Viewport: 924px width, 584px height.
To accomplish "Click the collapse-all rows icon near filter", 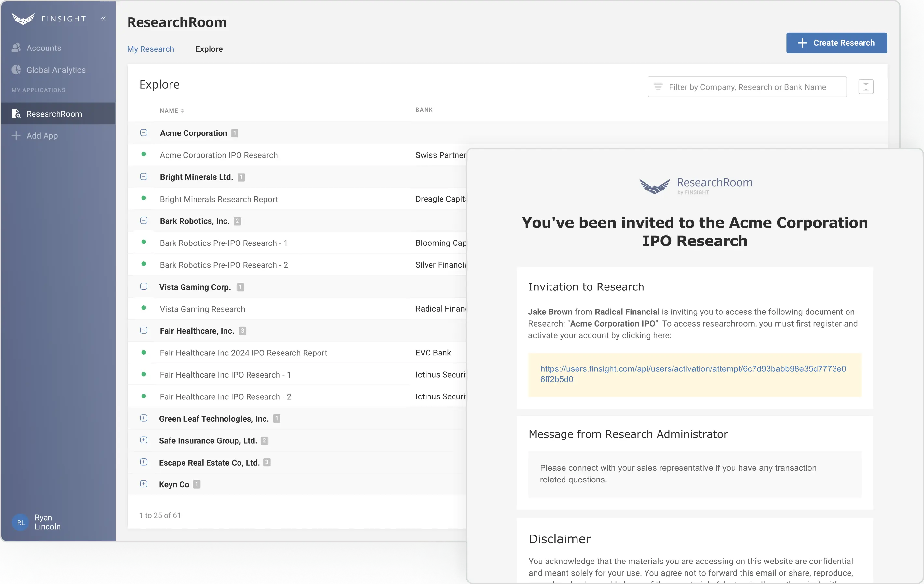I will click(866, 87).
